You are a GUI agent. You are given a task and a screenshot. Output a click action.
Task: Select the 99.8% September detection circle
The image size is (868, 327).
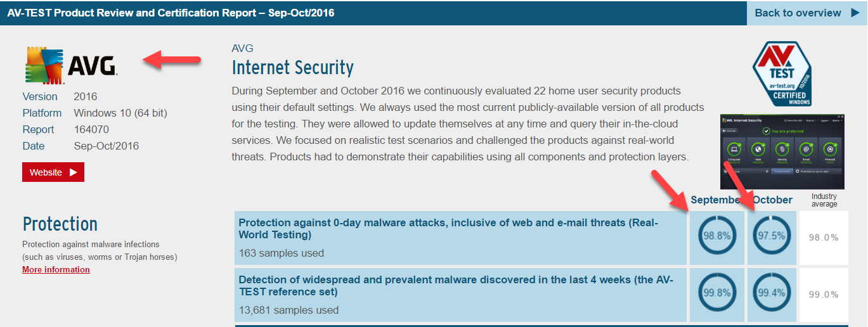[x=717, y=293]
